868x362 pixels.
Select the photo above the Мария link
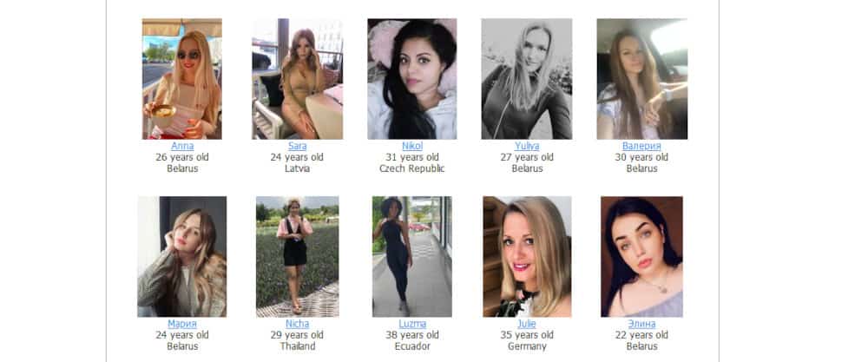(x=182, y=256)
